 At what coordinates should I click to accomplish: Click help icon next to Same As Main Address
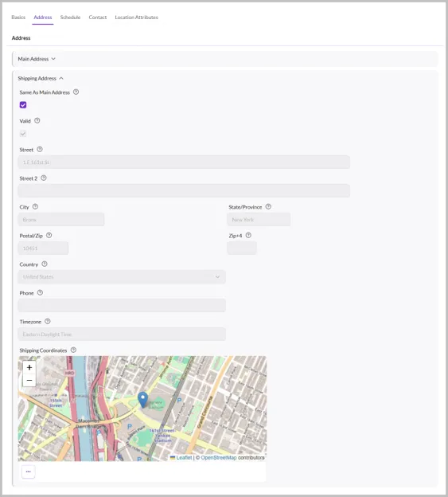tap(76, 92)
